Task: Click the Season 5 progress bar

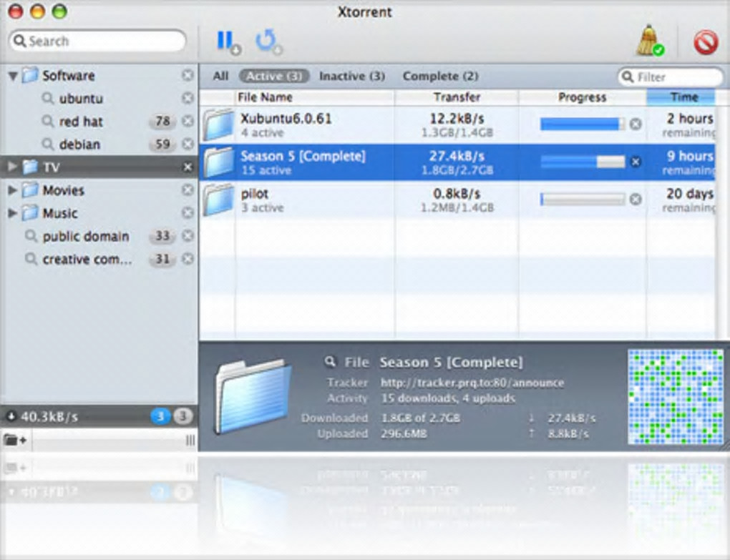Action: pos(583,162)
